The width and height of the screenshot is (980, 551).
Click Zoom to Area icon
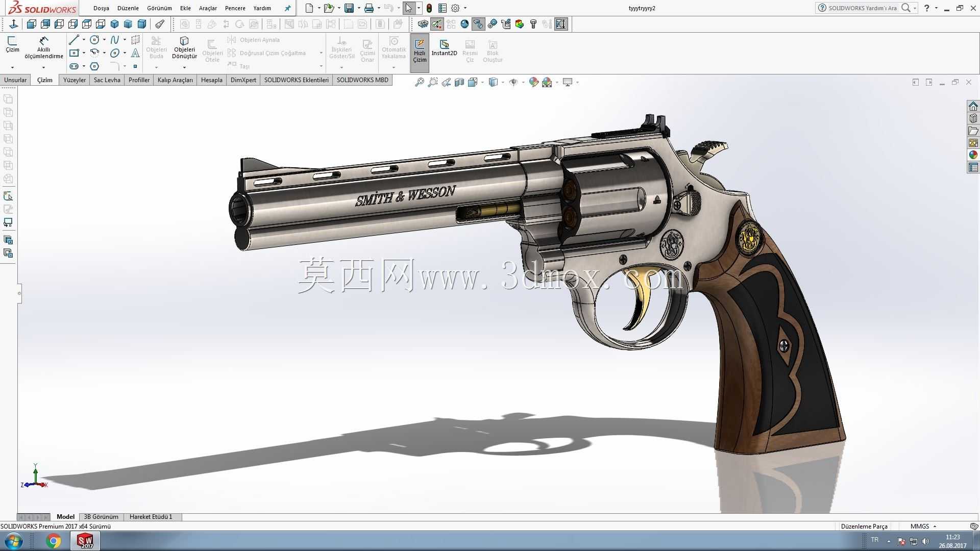click(432, 82)
